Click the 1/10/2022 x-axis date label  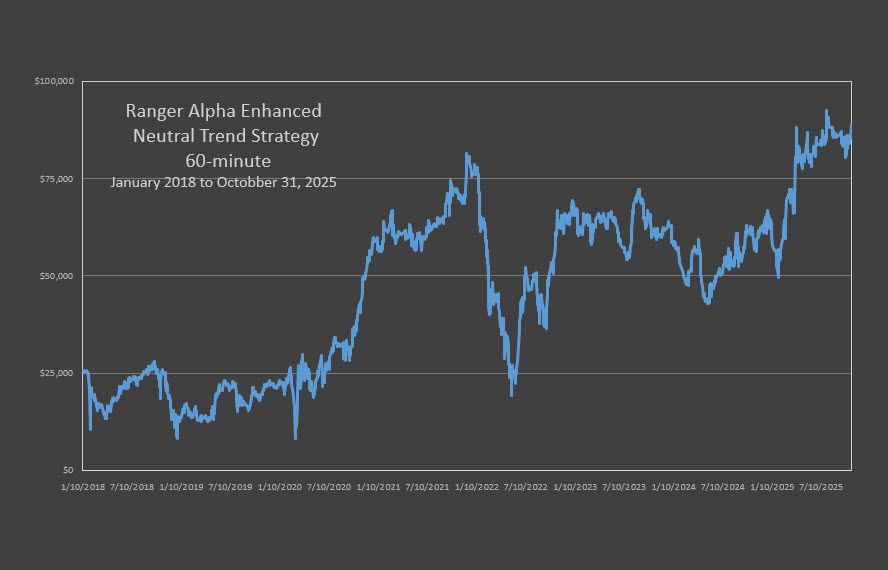(x=476, y=488)
